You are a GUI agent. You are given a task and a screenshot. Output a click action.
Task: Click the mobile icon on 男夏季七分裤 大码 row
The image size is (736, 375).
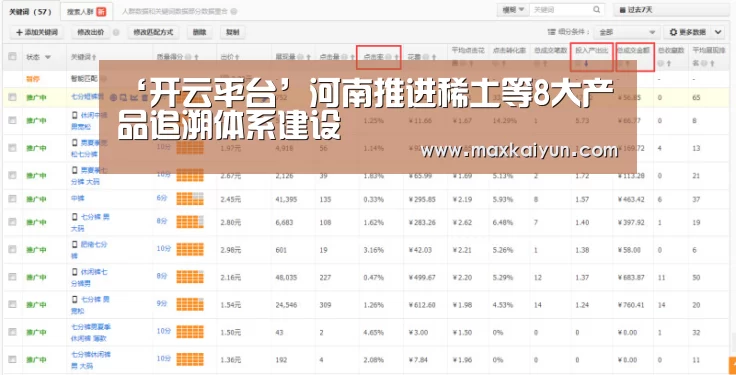click(x=74, y=170)
